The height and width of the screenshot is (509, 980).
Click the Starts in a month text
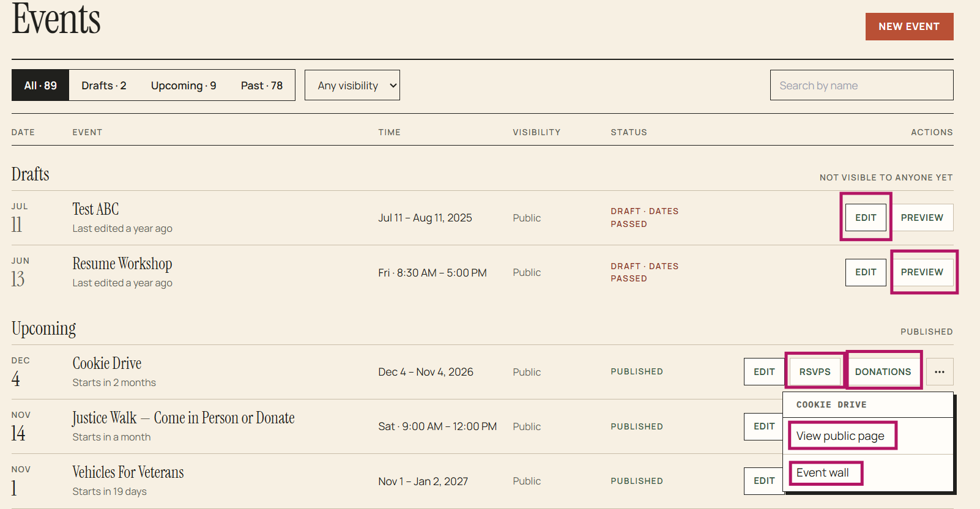point(111,437)
